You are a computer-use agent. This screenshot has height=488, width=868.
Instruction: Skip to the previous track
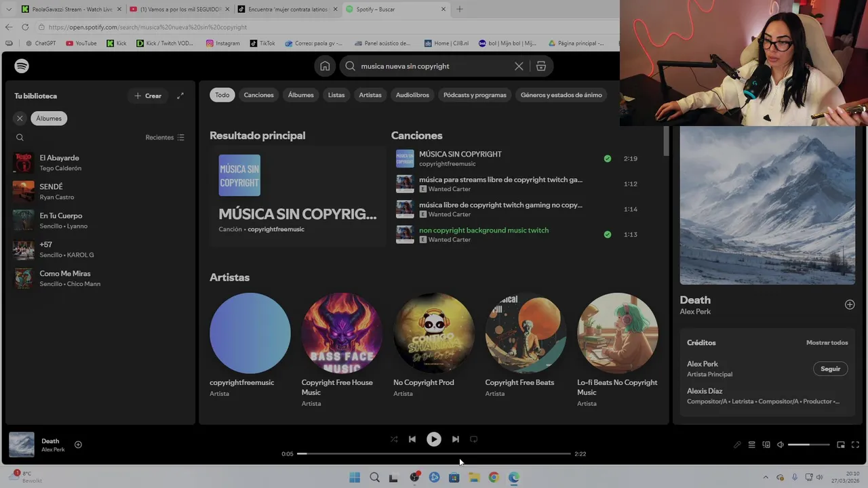412,439
